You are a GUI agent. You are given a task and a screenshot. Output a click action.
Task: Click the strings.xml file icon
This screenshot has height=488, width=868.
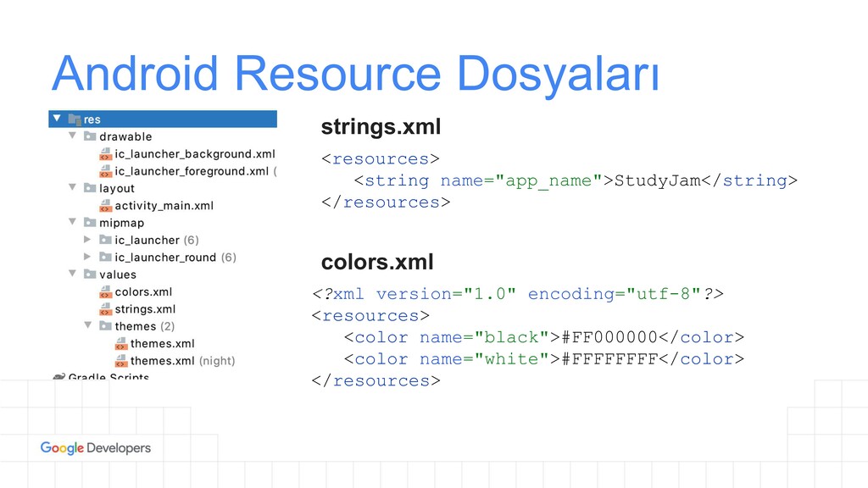point(105,308)
